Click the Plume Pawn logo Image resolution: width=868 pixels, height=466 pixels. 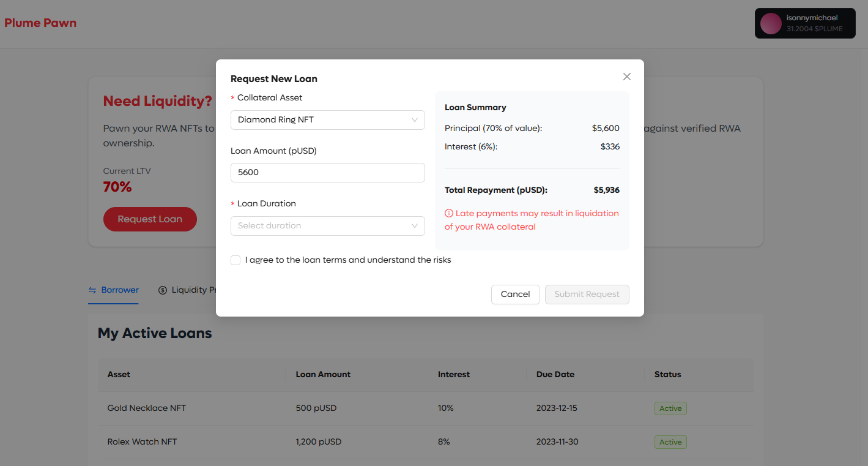coord(40,23)
